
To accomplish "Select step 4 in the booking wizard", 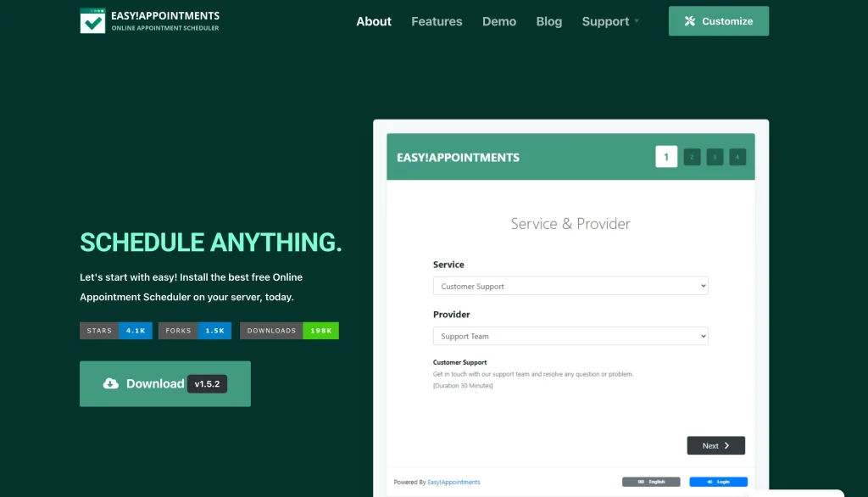I will (x=737, y=157).
